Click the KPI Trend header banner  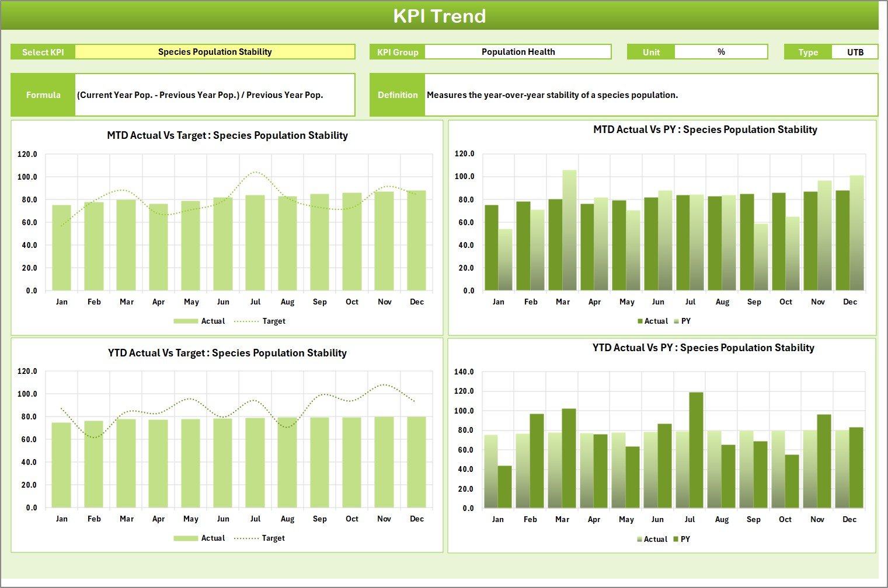(x=440, y=16)
